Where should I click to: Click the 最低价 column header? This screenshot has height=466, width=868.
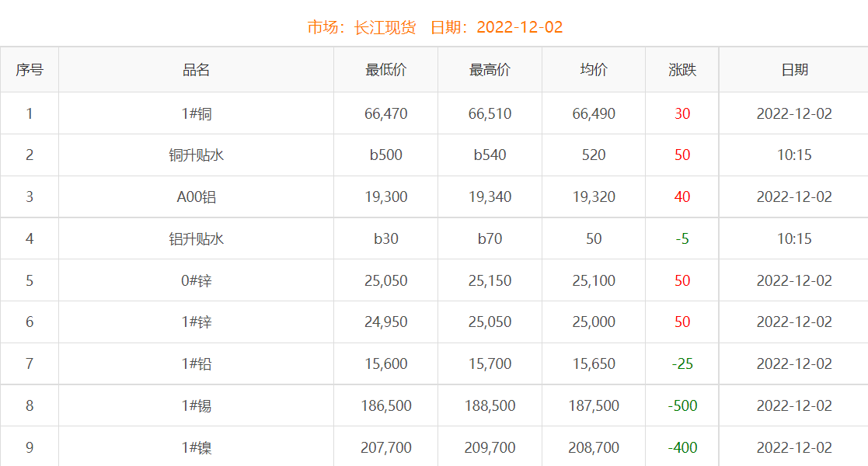(385, 70)
